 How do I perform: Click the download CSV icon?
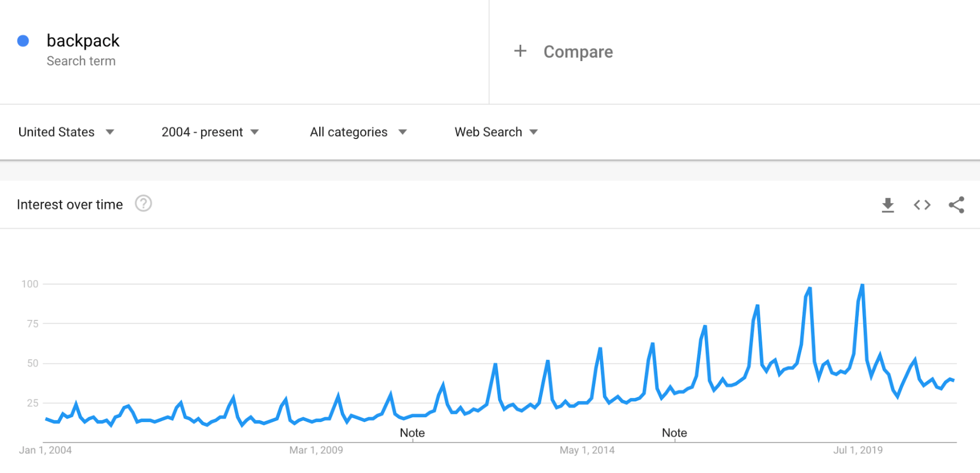click(x=888, y=205)
